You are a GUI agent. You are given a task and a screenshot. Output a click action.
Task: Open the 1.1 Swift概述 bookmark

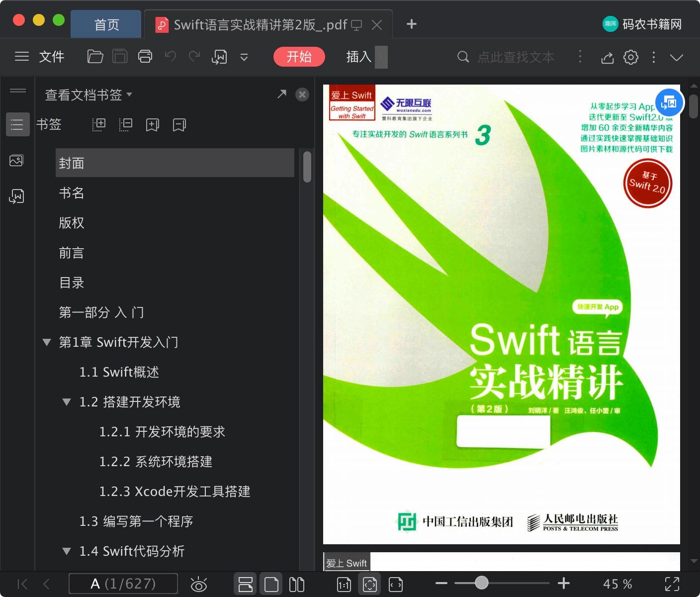[119, 372]
